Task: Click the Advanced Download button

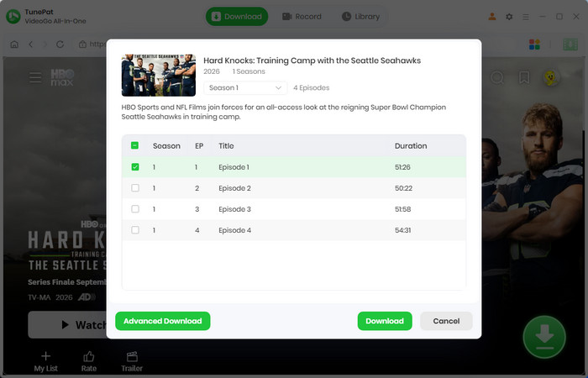Action: (163, 321)
